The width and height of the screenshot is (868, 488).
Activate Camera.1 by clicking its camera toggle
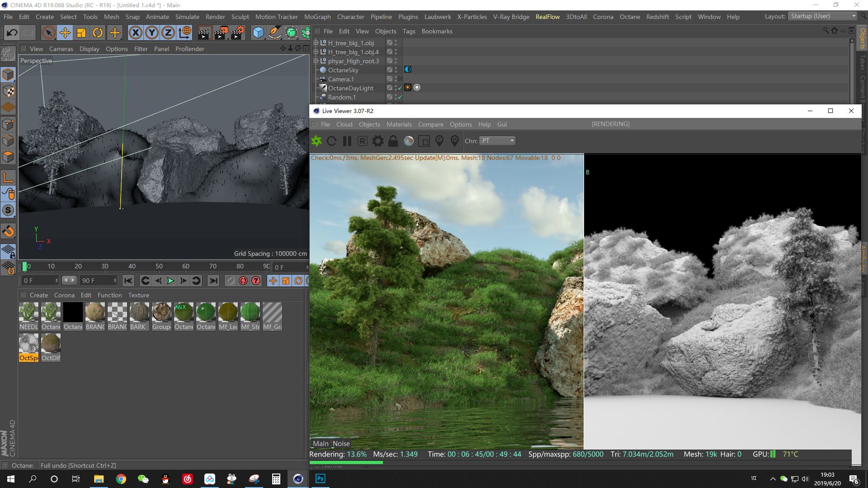click(x=399, y=79)
